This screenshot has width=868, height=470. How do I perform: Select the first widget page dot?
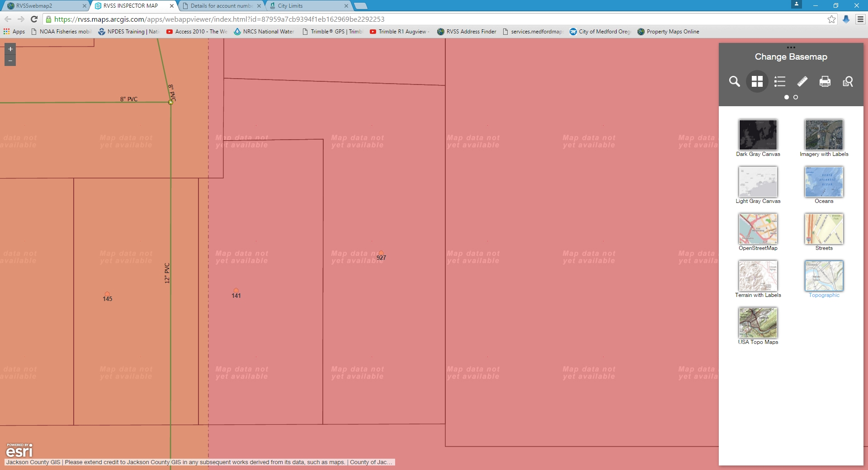[x=787, y=97]
